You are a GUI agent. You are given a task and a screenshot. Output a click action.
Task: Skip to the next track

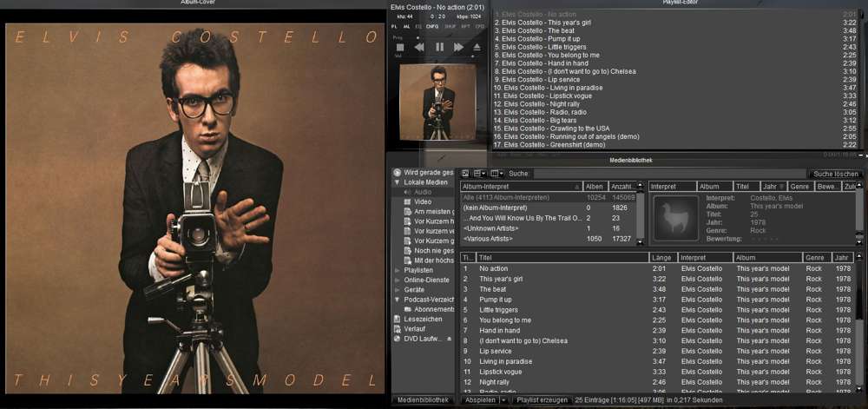click(x=457, y=47)
